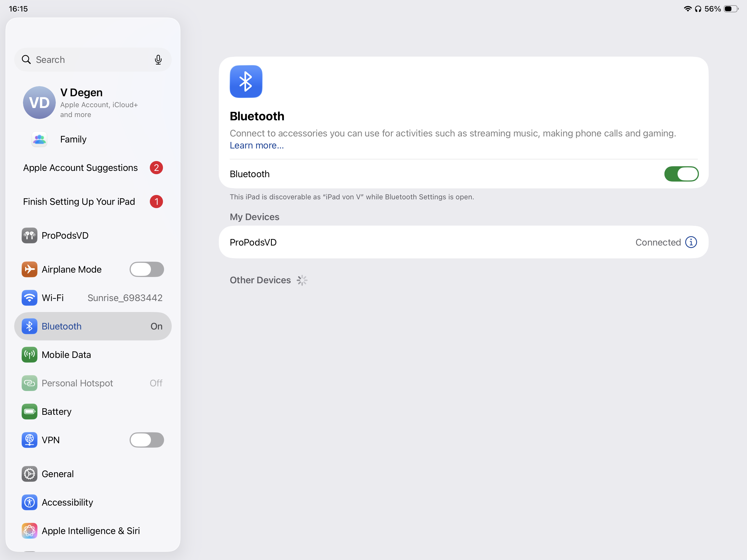Enable the Airplane Mode switch
The height and width of the screenshot is (560, 747).
(x=147, y=269)
